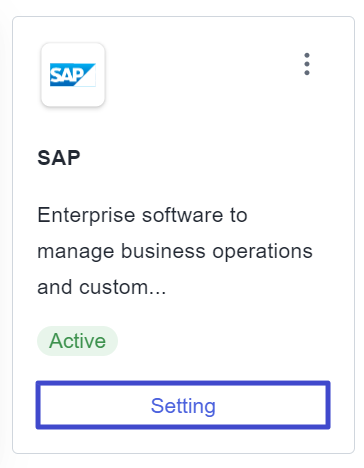Select the Active status badge
Screen dimensions: 364x468
[77, 341]
